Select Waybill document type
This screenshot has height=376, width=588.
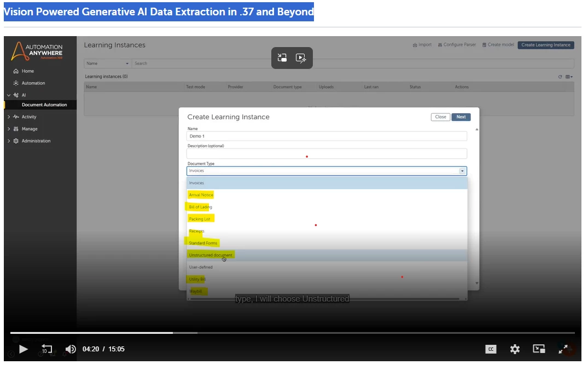click(327, 291)
